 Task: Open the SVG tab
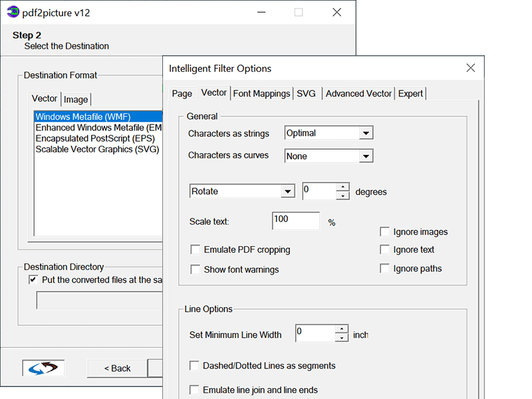click(x=306, y=94)
